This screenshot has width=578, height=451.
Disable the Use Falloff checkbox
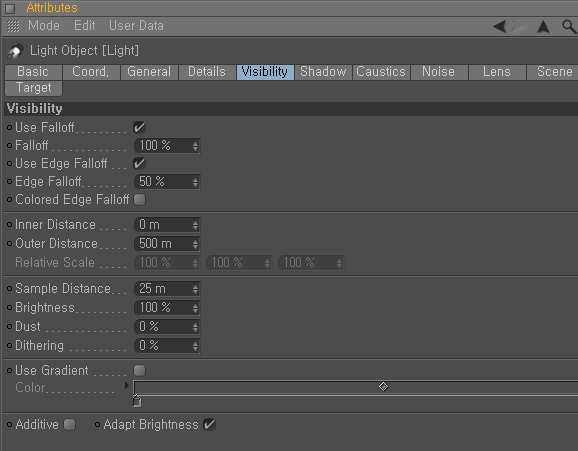(139, 128)
